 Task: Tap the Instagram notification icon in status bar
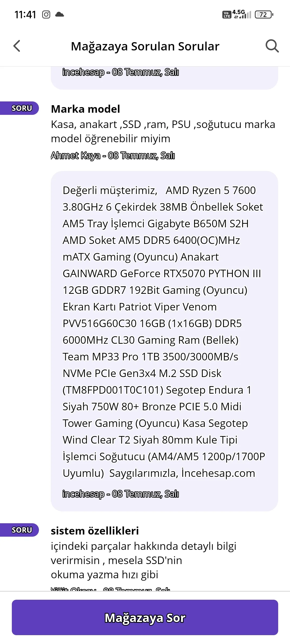tap(46, 14)
